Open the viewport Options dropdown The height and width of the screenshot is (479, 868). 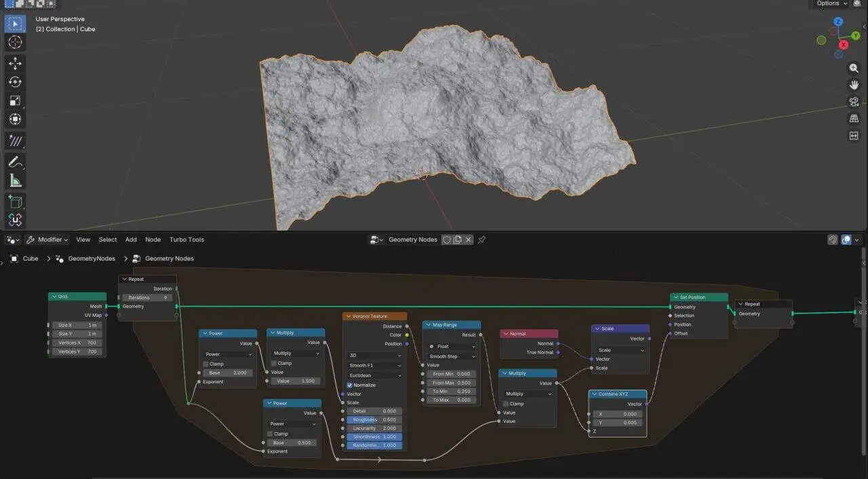(x=831, y=3)
